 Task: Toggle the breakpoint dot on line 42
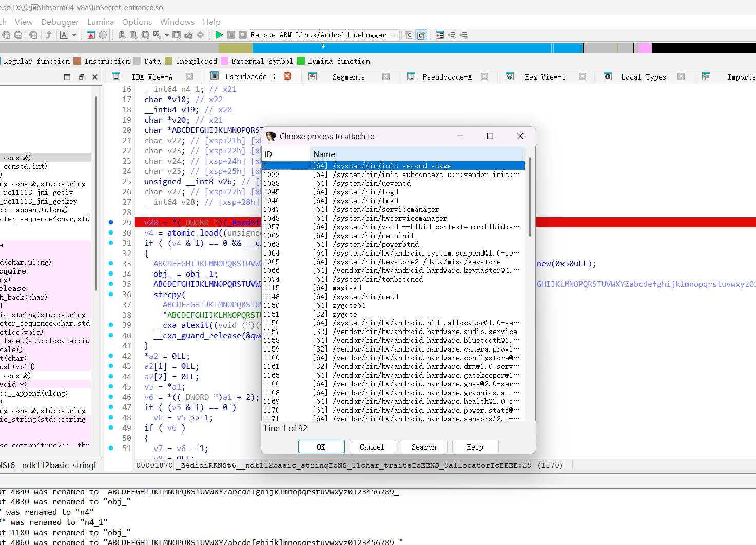[111, 356]
